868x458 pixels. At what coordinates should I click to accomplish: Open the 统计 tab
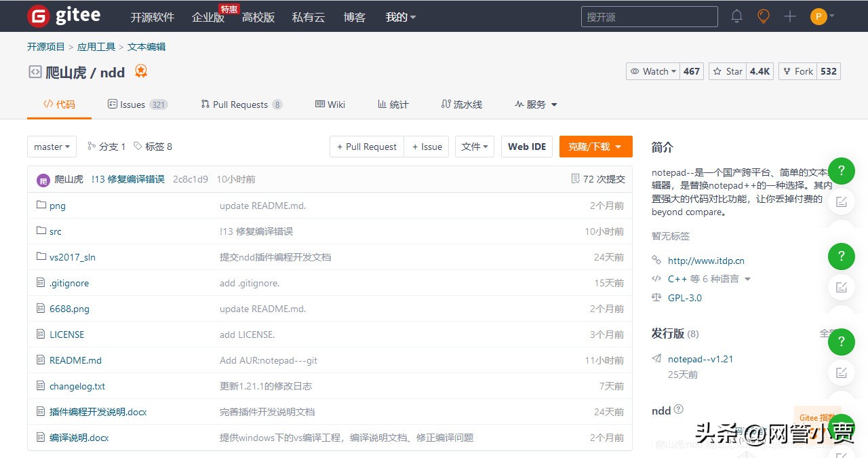pos(393,104)
